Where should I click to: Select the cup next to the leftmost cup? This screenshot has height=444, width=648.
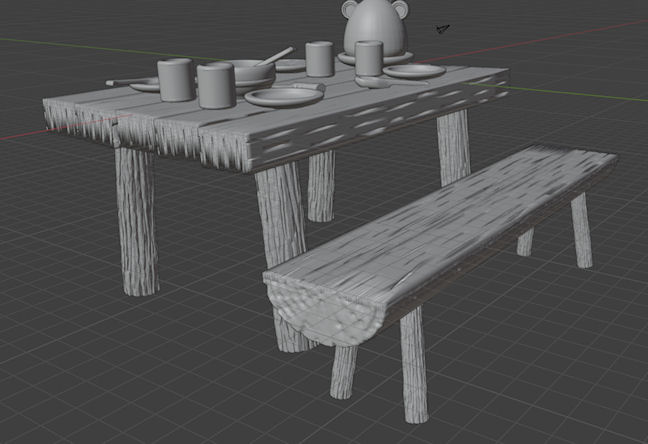[x=215, y=86]
